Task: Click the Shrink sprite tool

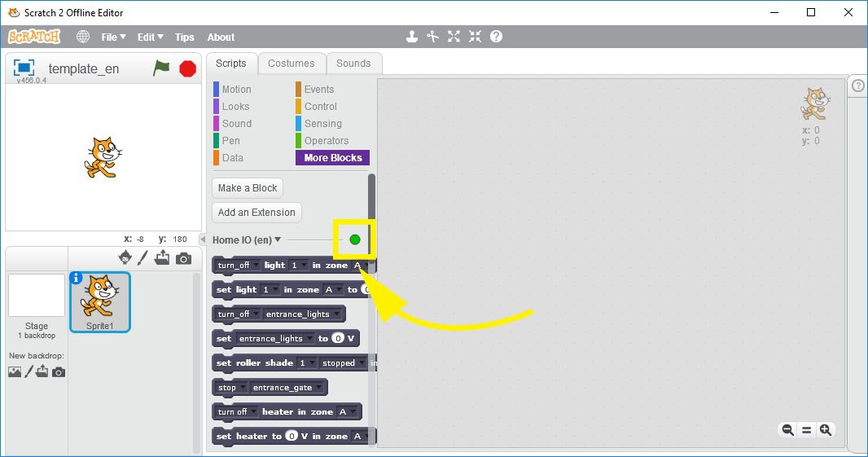Action: coord(475,37)
